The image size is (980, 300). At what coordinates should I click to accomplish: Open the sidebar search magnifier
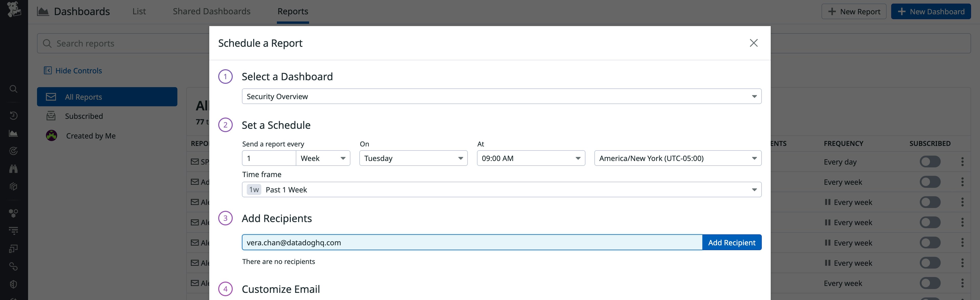pos(13,89)
